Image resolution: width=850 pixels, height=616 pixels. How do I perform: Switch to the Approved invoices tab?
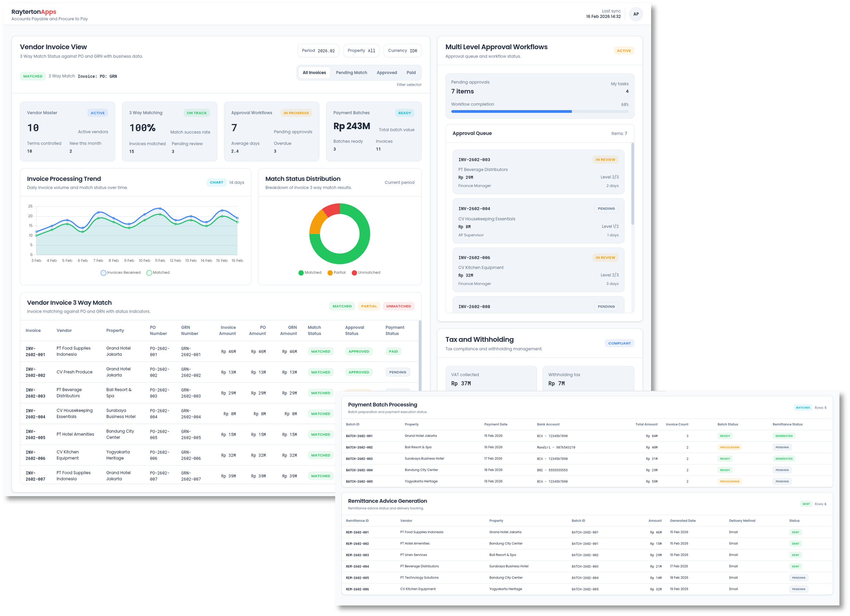pos(387,73)
